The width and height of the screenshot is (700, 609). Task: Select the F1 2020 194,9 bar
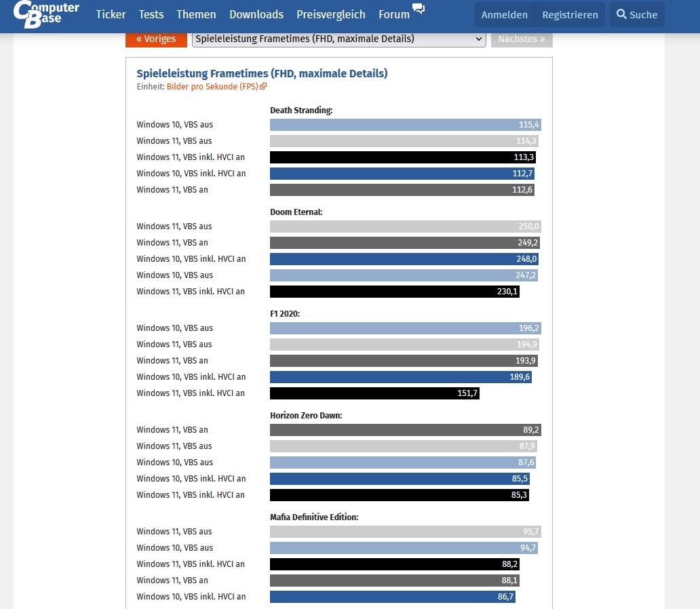click(x=404, y=345)
